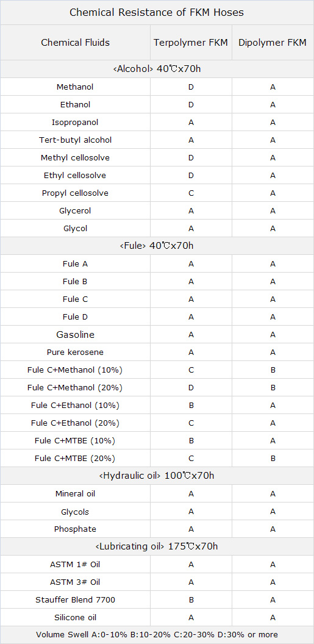Select the Terpolymer rating for Ethanol

pos(191,105)
